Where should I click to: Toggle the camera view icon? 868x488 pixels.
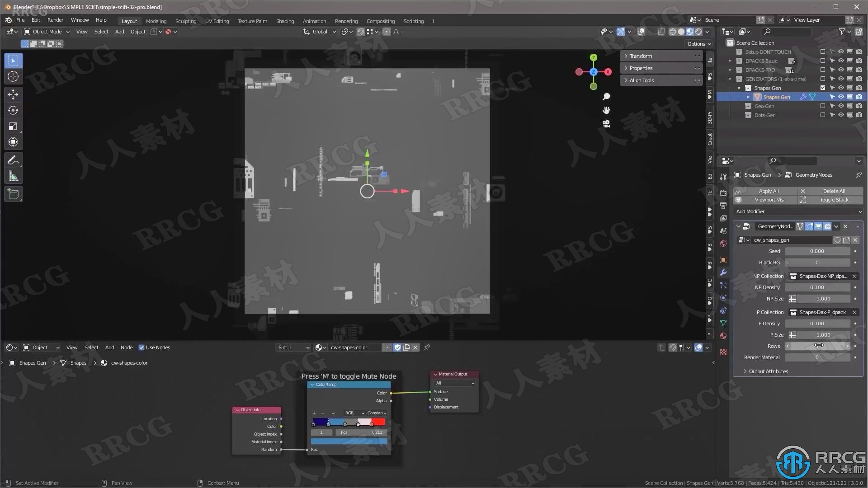coord(606,124)
